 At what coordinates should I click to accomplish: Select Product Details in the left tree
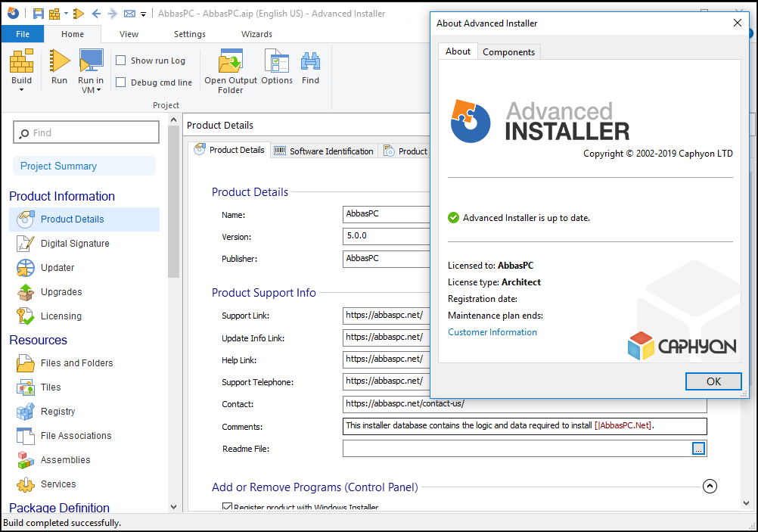[84, 219]
